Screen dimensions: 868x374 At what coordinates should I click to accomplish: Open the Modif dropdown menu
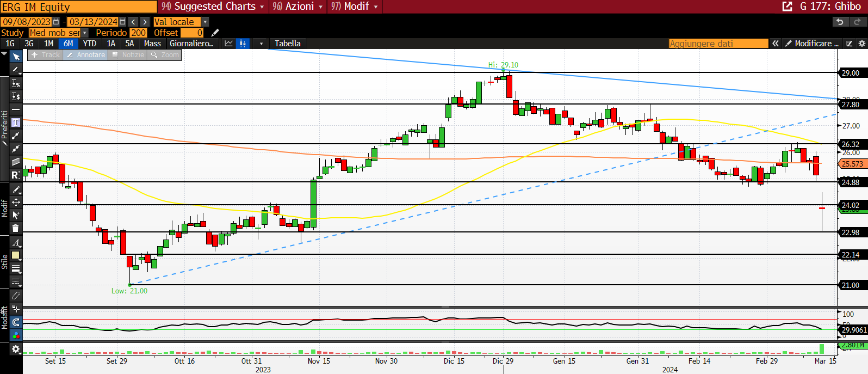tap(355, 6)
